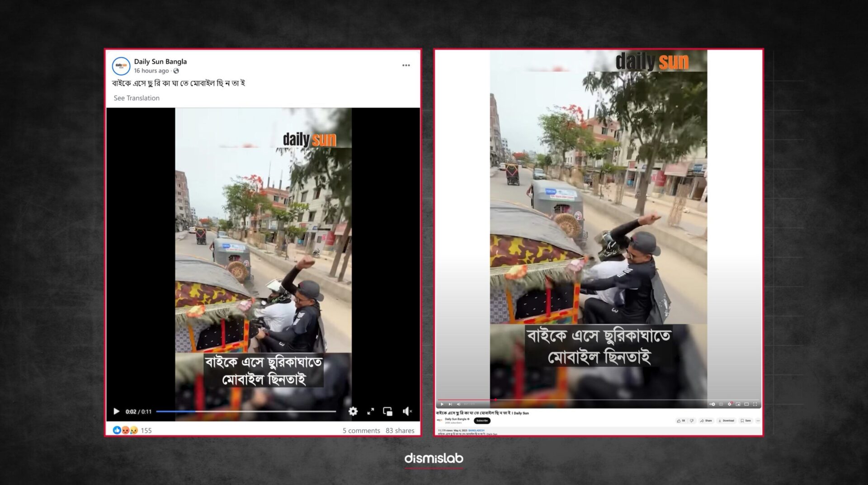Expand the Facebook video to fullscreen

point(371,411)
